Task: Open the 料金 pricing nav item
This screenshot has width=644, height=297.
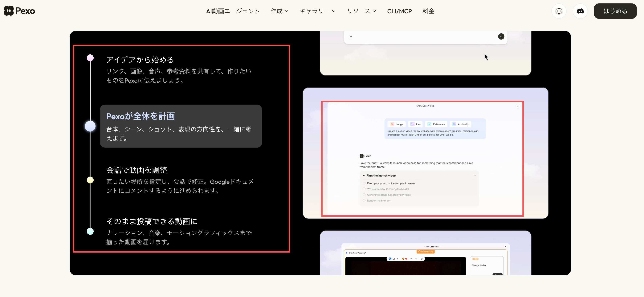Action: (x=428, y=11)
